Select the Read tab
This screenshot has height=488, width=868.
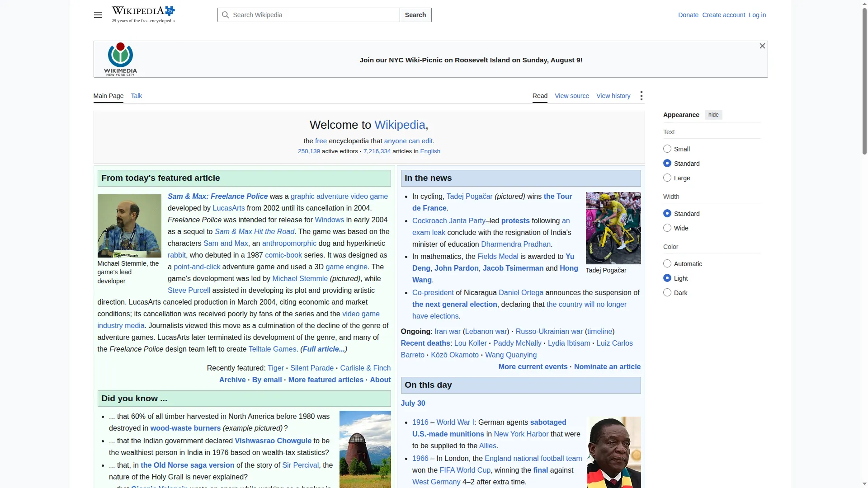tap(540, 96)
